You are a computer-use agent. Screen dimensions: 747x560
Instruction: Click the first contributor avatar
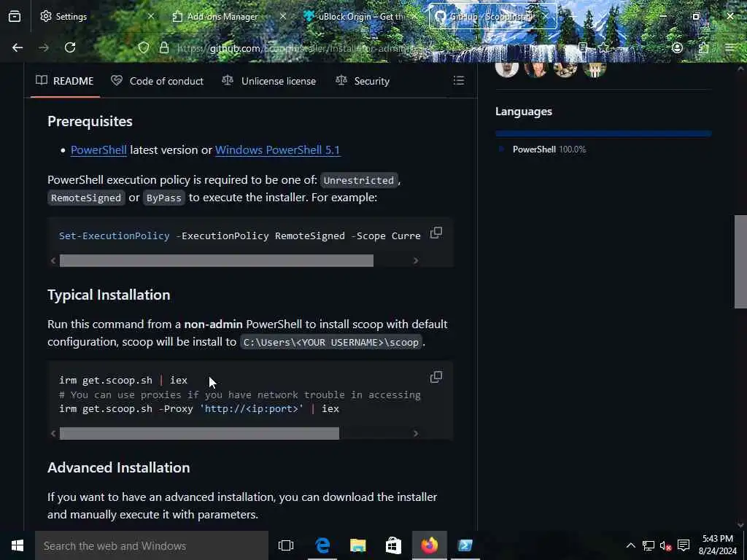pos(507,69)
